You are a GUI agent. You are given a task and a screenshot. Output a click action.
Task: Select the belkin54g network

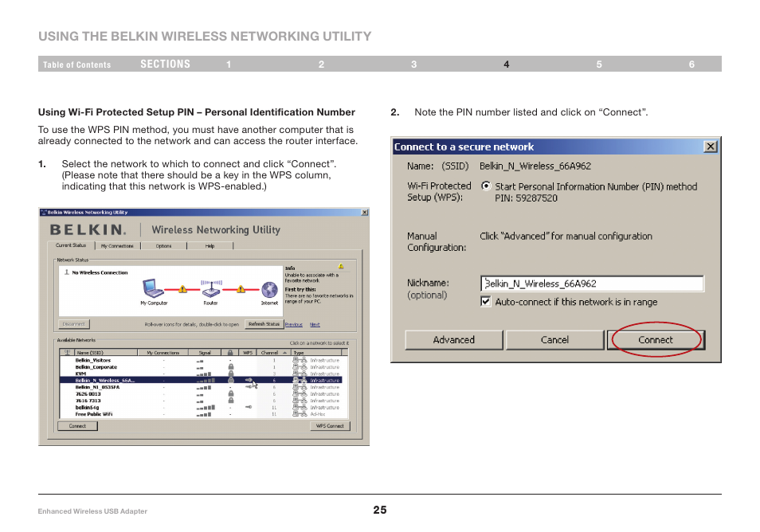(x=201, y=408)
